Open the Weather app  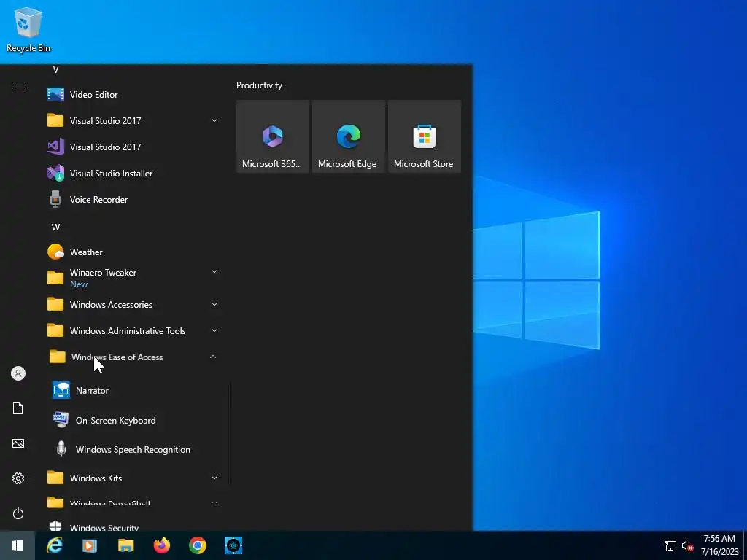coord(134,252)
